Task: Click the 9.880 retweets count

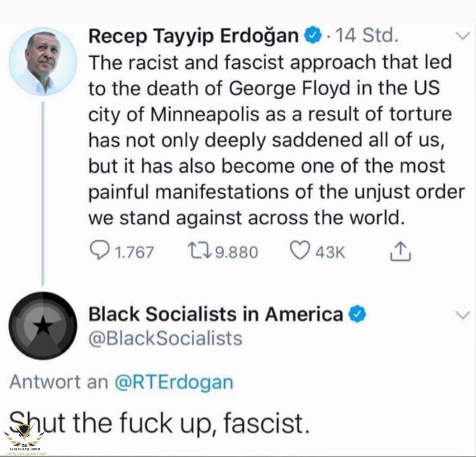Action: (236, 252)
